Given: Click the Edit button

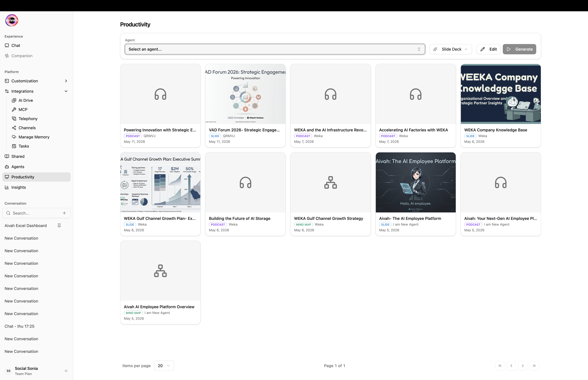Looking at the screenshot, I should 488,49.
